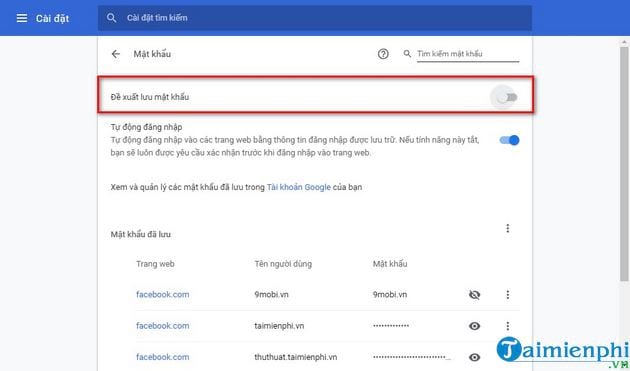Open the 'Tài khoản Google' link
The width and height of the screenshot is (630, 371).
point(299,187)
